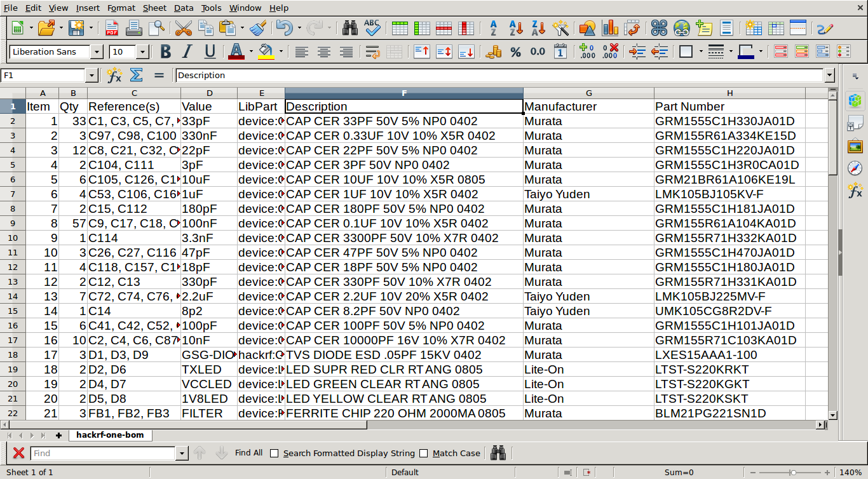Toggle wrap text icon
Screen dimensions: 868x479
click(x=373, y=52)
